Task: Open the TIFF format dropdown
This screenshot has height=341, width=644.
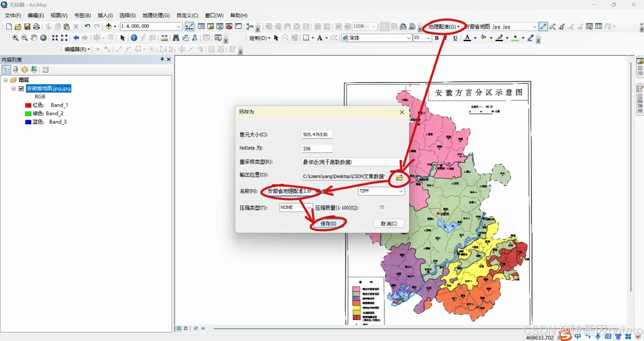Action: [401, 191]
